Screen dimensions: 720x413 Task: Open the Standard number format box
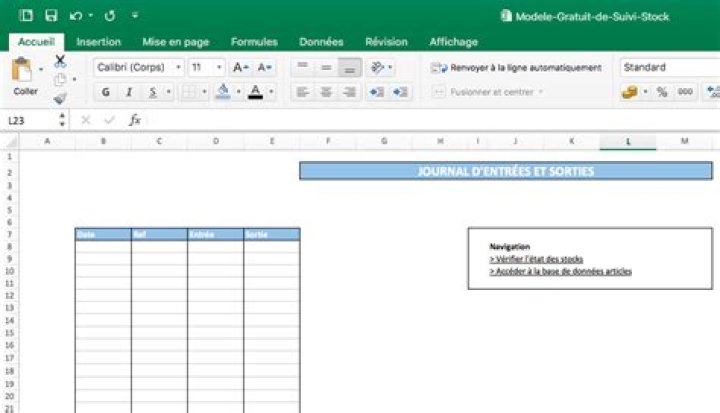click(x=669, y=68)
